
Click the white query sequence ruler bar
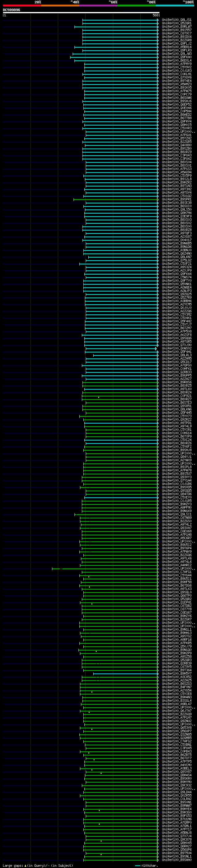coord(81,12)
